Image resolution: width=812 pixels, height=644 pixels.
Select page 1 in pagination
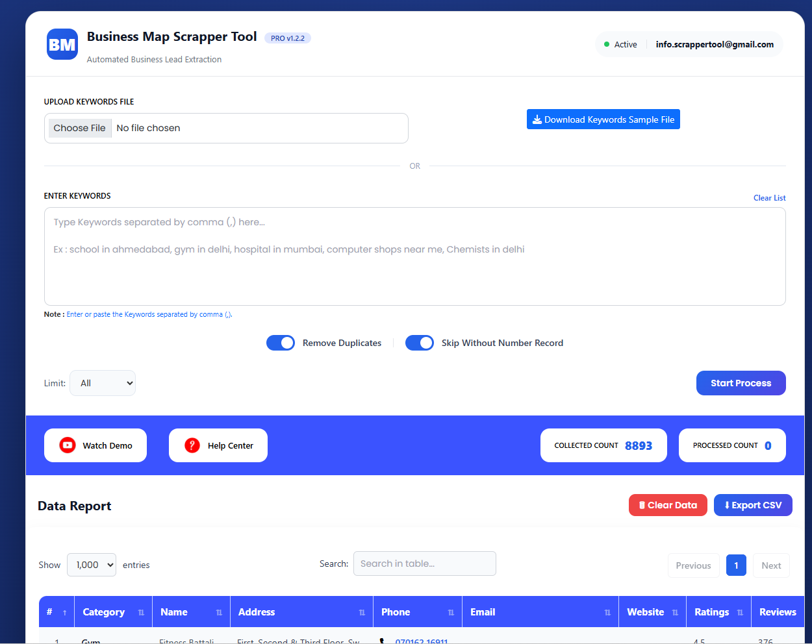736,565
